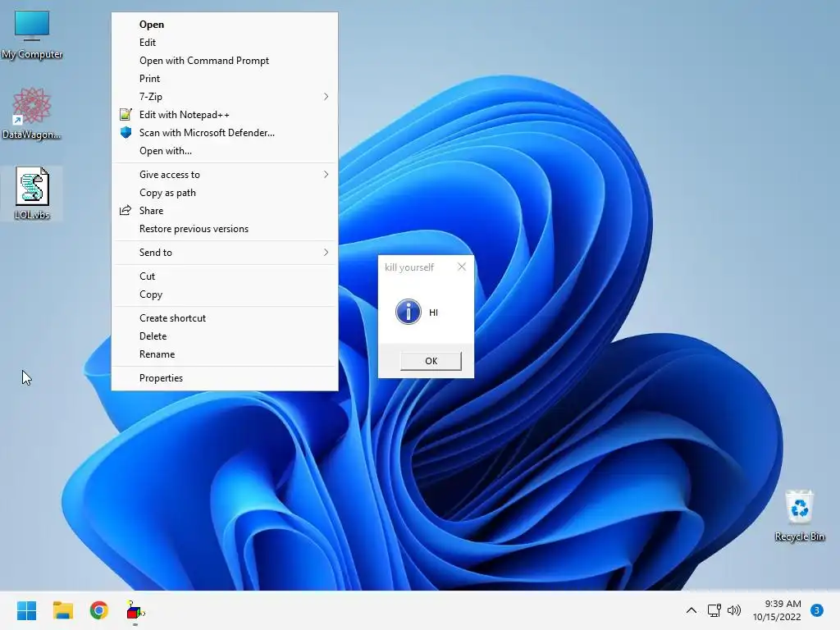Choose Edit in the context menu
840x630 pixels.
tap(225, 43)
